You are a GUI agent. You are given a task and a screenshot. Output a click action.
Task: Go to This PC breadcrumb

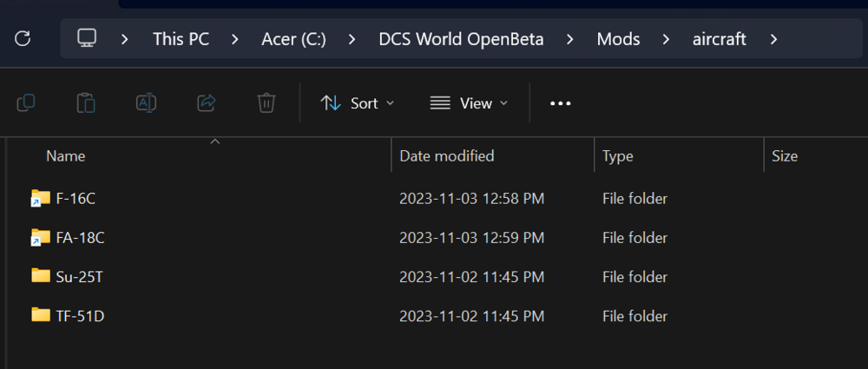[181, 39]
